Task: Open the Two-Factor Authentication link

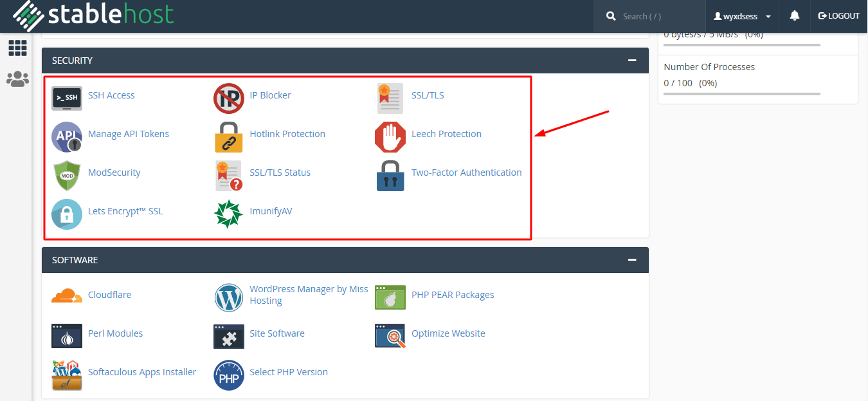Action: 466,173
